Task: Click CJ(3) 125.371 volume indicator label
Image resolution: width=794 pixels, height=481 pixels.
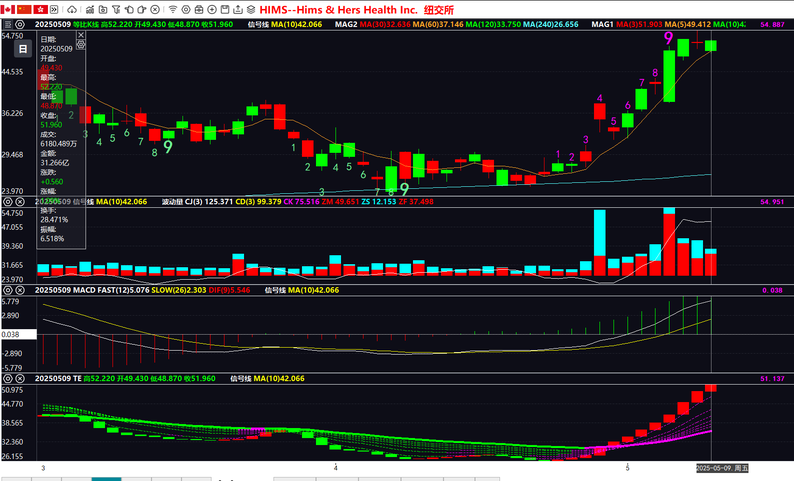Action: tap(208, 202)
